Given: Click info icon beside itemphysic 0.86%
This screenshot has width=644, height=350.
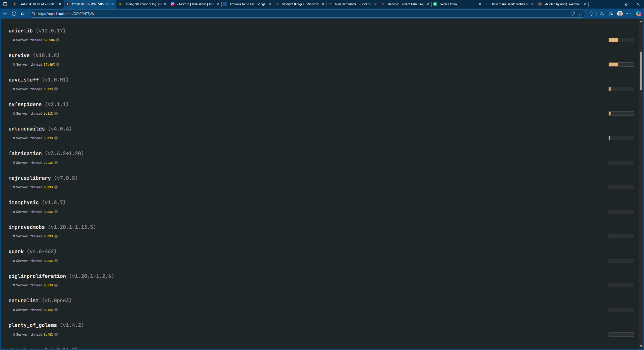Looking at the screenshot, I should click(x=56, y=212).
